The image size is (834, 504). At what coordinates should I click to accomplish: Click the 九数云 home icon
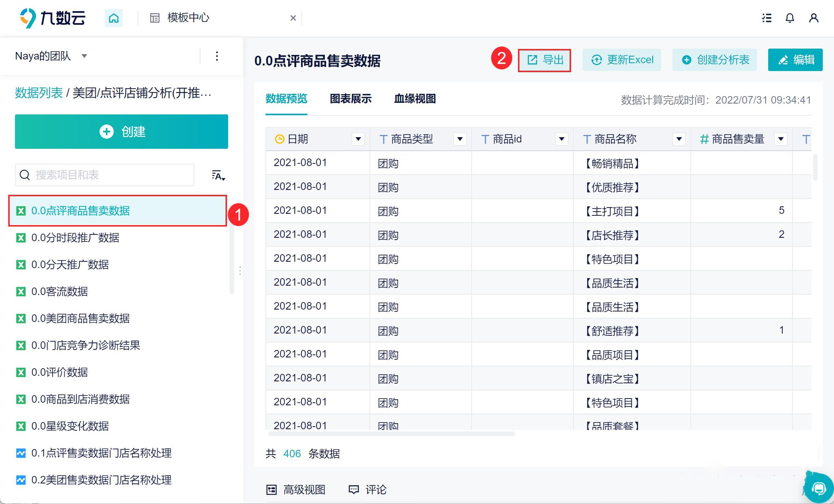(113, 18)
